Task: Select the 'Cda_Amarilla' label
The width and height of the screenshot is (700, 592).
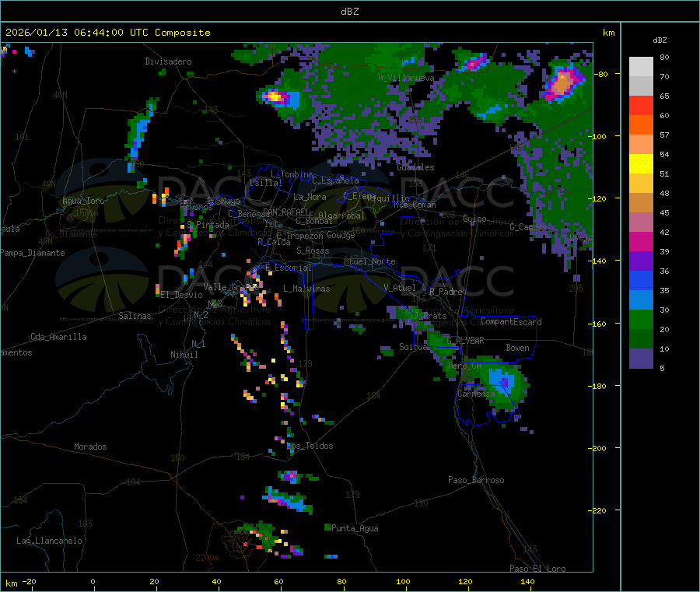Action: coord(58,337)
